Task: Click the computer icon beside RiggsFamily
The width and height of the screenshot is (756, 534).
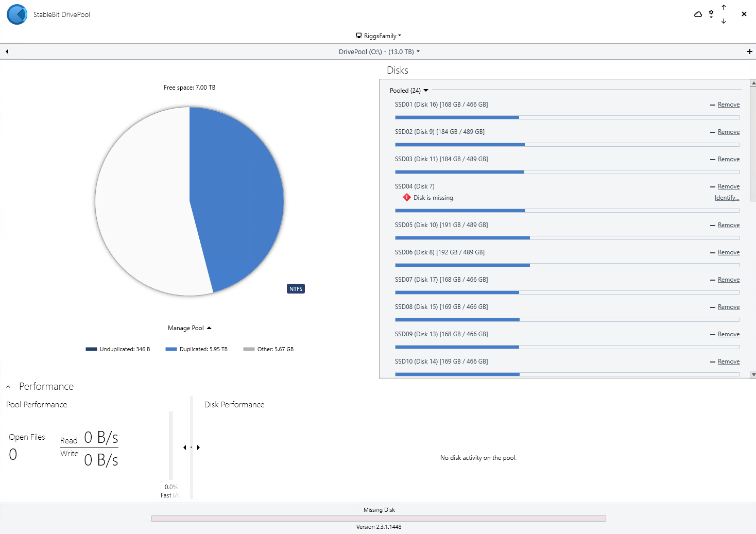Action: (x=359, y=36)
